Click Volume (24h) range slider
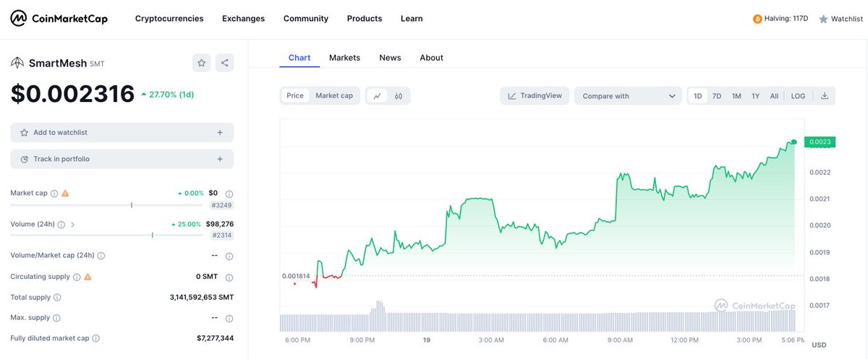This screenshot has width=868, height=359. (x=107, y=235)
